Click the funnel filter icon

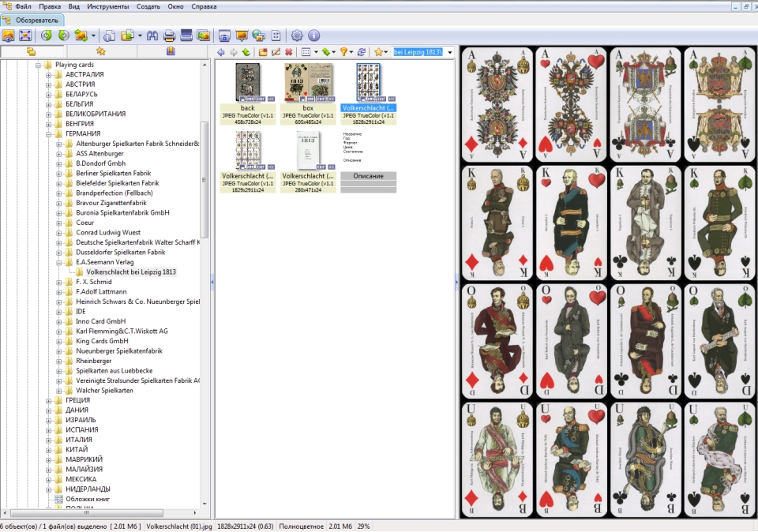coord(343,52)
